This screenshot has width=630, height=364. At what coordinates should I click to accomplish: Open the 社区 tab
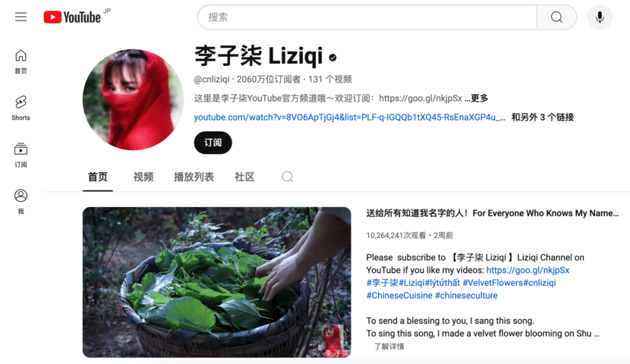(x=244, y=177)
